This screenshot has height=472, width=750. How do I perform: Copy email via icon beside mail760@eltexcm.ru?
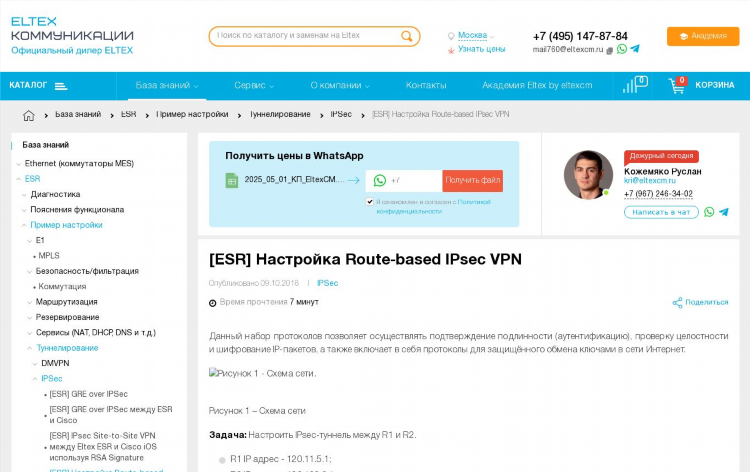(609, 50)
